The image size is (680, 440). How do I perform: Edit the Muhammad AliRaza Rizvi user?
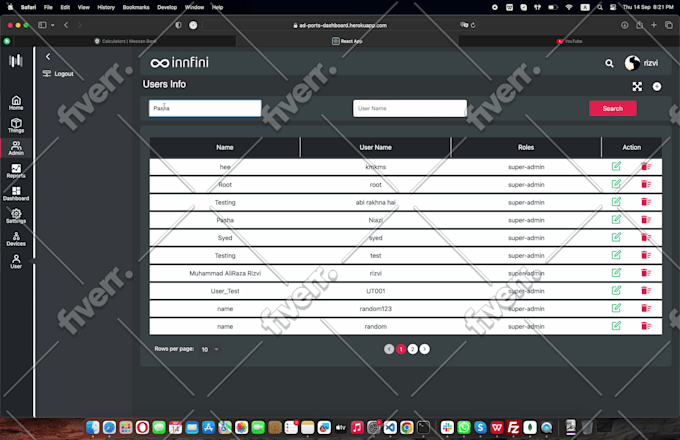[x=616, y=273]
